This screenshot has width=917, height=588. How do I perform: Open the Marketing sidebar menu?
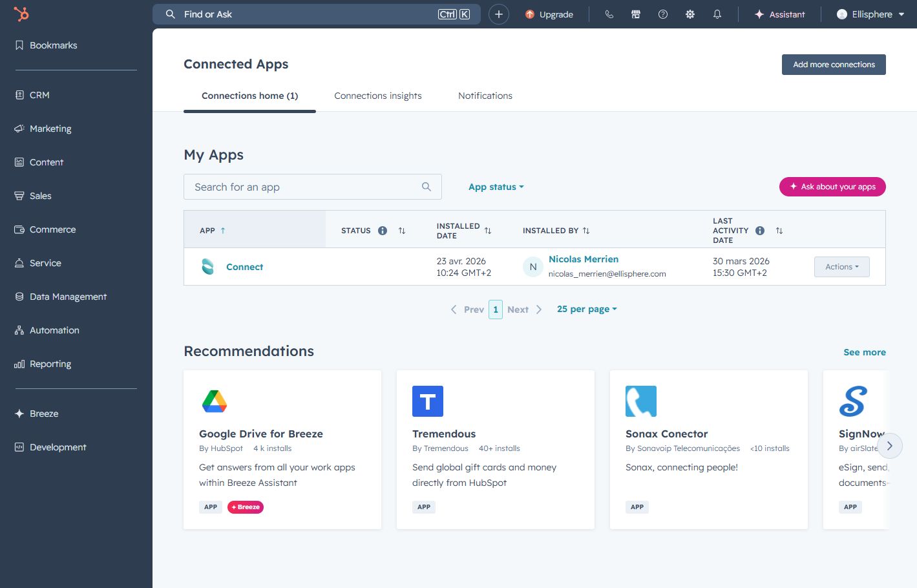43,129
